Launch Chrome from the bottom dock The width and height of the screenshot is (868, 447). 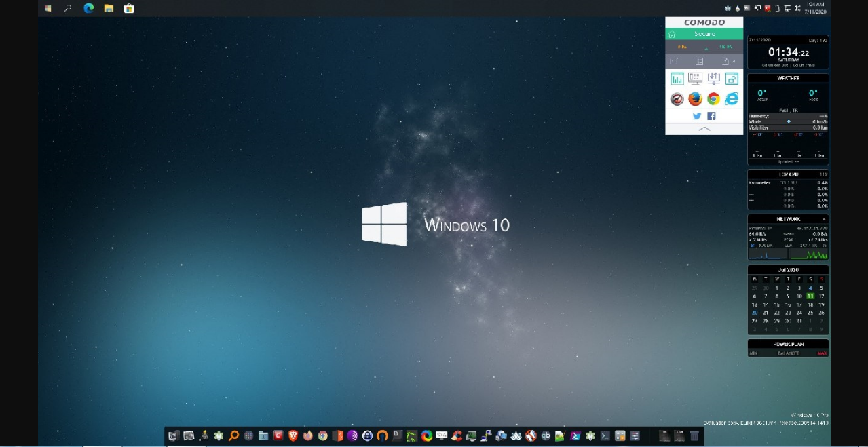coord(322,435)
